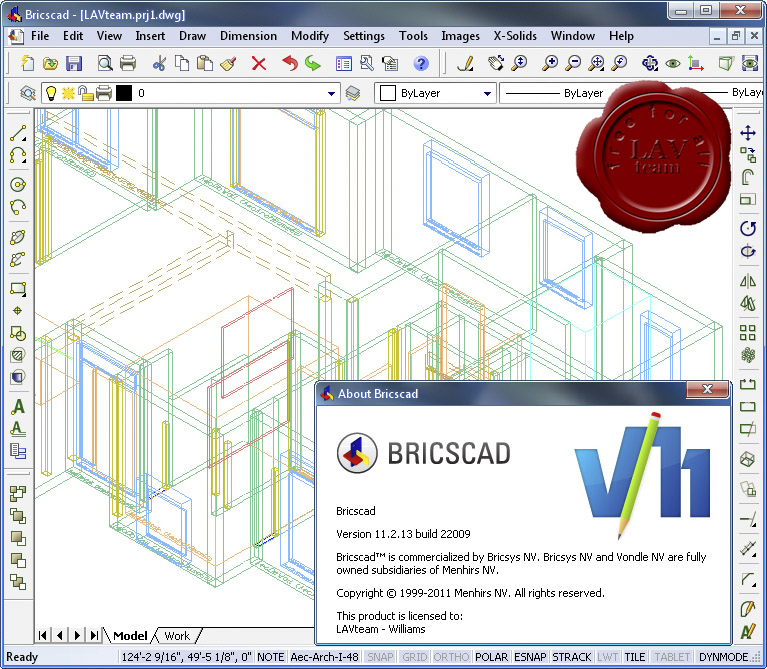767x669 pixels.
Task: Click the Zoom Out magnifier icon
Action: pyautogui.click(x=573, y=63)
